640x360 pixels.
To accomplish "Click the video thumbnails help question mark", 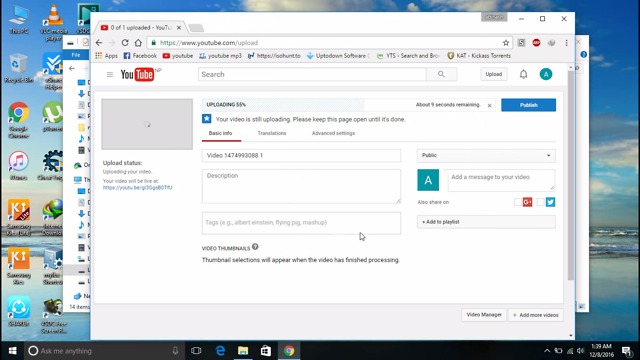I will coord(255,247).
